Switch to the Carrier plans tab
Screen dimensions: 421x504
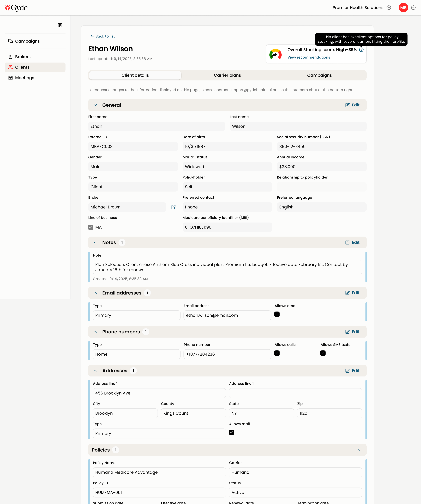227,75
